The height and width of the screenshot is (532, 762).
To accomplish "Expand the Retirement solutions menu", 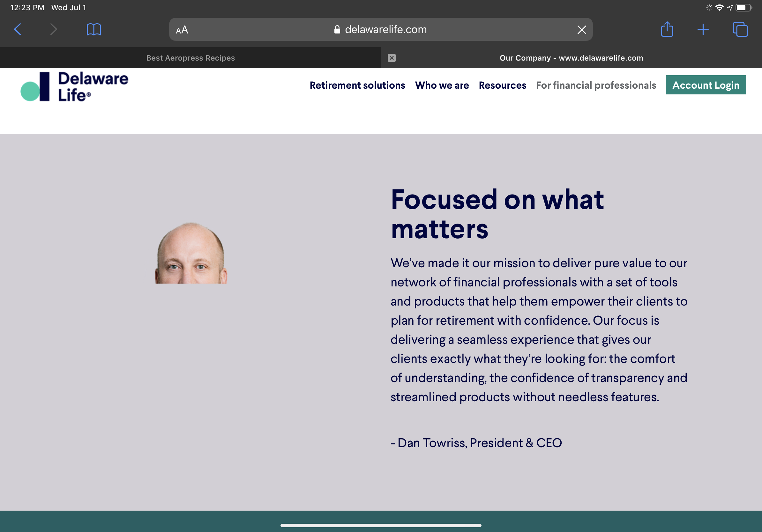I will 357,85.
